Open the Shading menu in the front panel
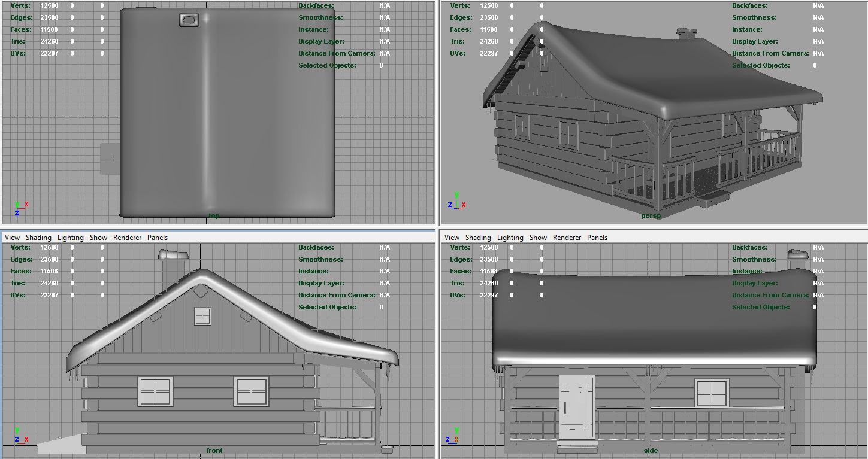Viewport: 868px width, 459px height. [x=38, y=238]
